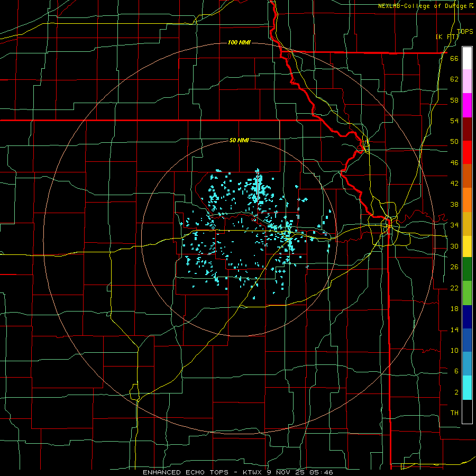Pick the '10' legend value
The height and width of the screenshot is (476, 476).
coord(454,350)
